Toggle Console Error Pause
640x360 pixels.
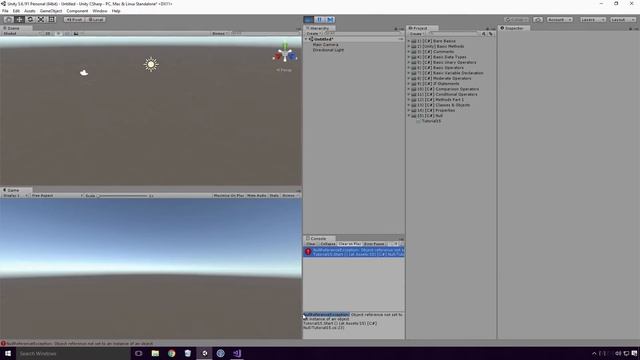click(x=374, y=244)
